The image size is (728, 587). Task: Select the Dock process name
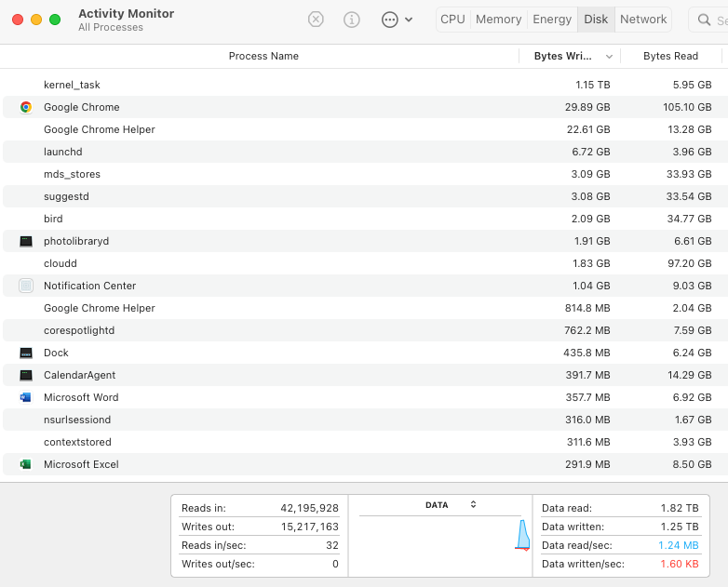click(56, 353)
